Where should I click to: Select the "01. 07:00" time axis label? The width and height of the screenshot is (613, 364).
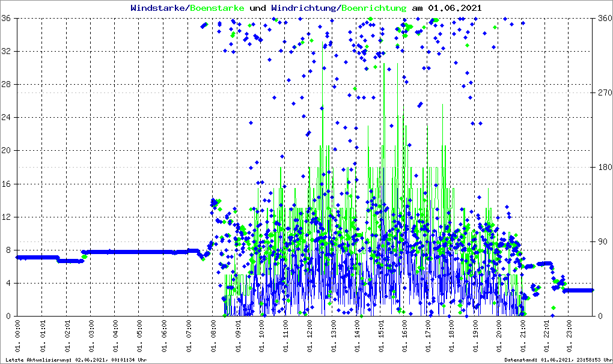pyautogui.click(x=188, y=336)
